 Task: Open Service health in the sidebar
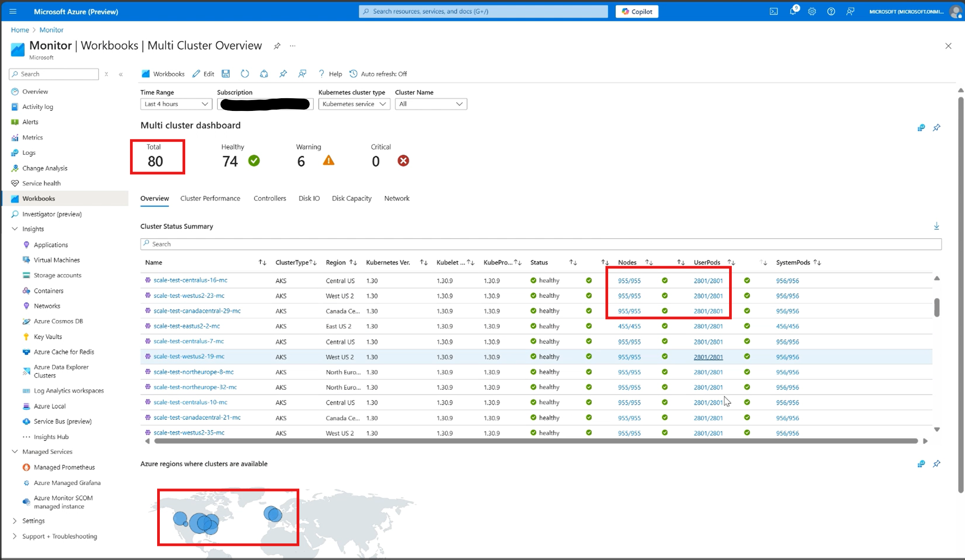point(41,183)
